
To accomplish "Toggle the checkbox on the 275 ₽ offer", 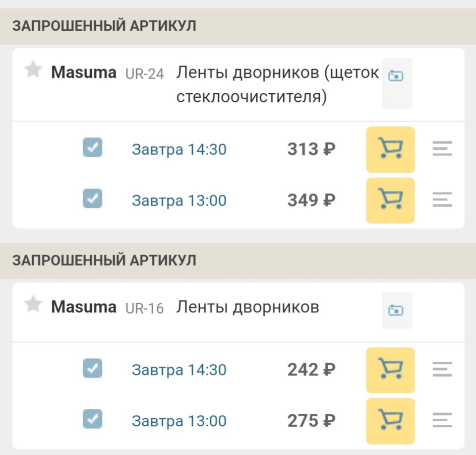I will coord(93,419).
